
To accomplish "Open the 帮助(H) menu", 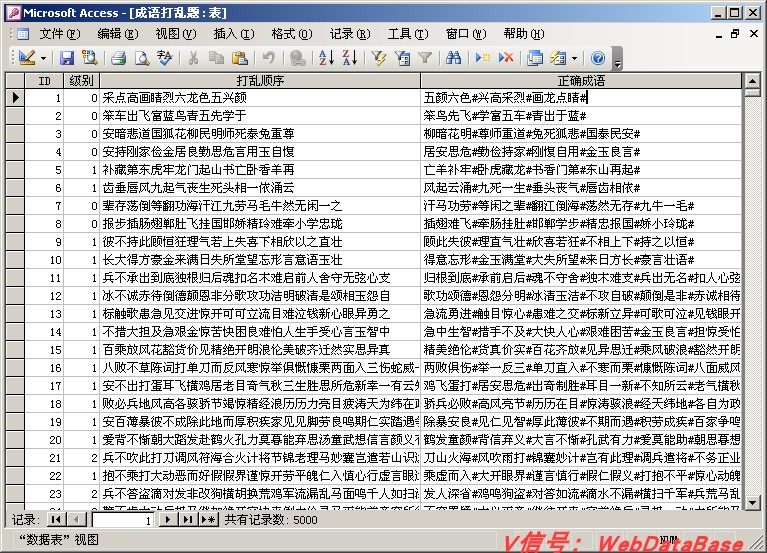I will click(524, 34).
